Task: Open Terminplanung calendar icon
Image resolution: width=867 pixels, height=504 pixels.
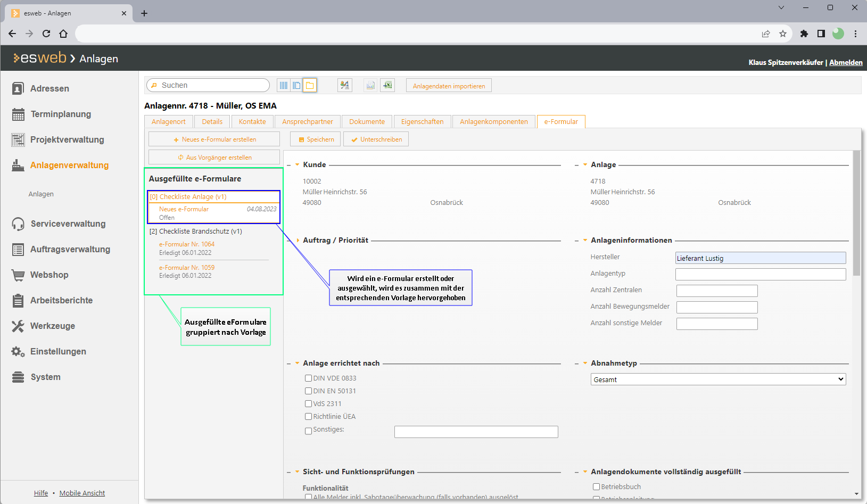Action: pos(18,114)
